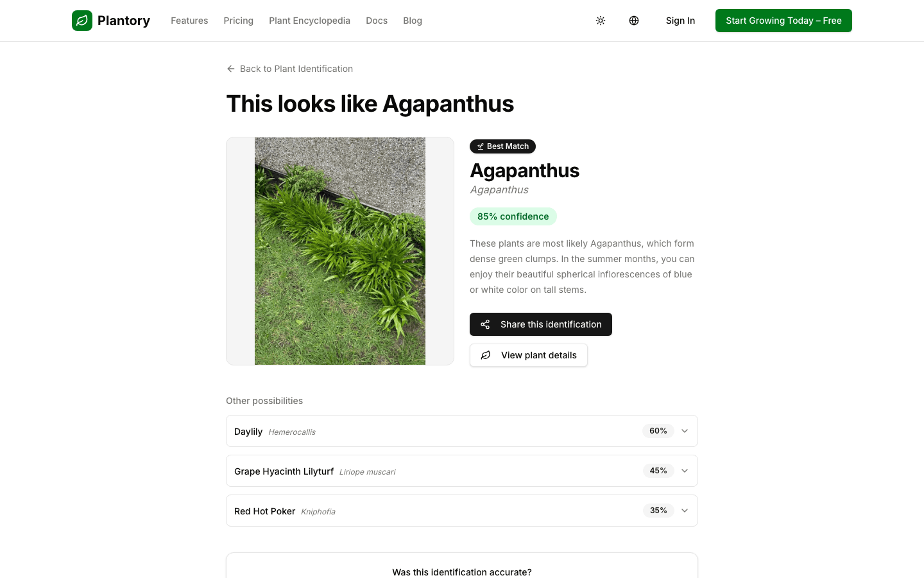The height and width of the screenshot is (578, 924).
Task: Open the Docs nav link
Action: [x=377, y=21]
